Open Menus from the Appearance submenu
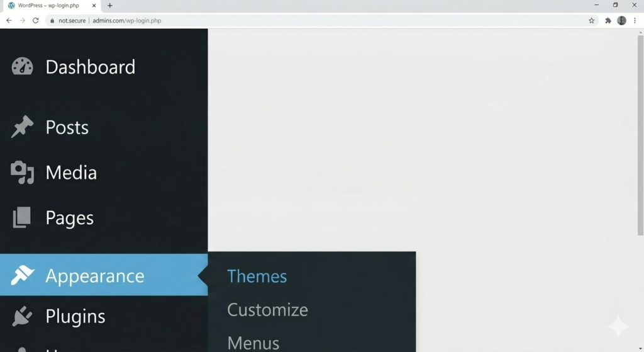 (x=253, y=343)
